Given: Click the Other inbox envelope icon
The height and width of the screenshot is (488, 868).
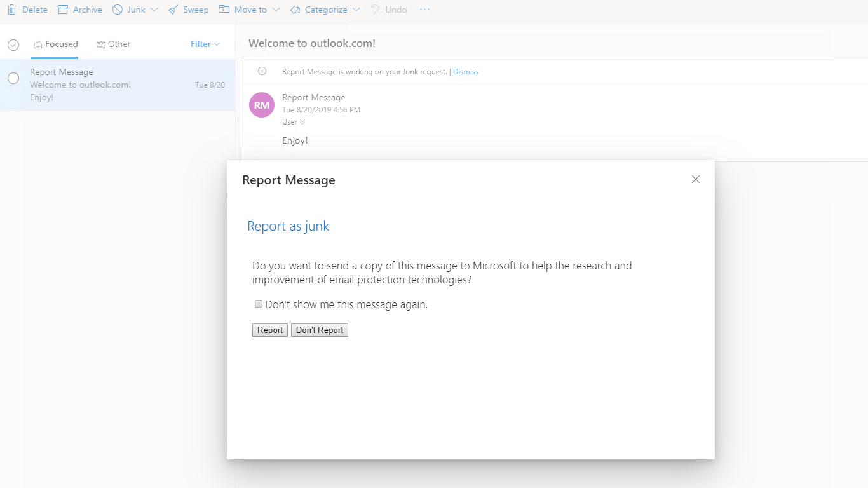Looking at the screenshot, I should pos(100,44).
